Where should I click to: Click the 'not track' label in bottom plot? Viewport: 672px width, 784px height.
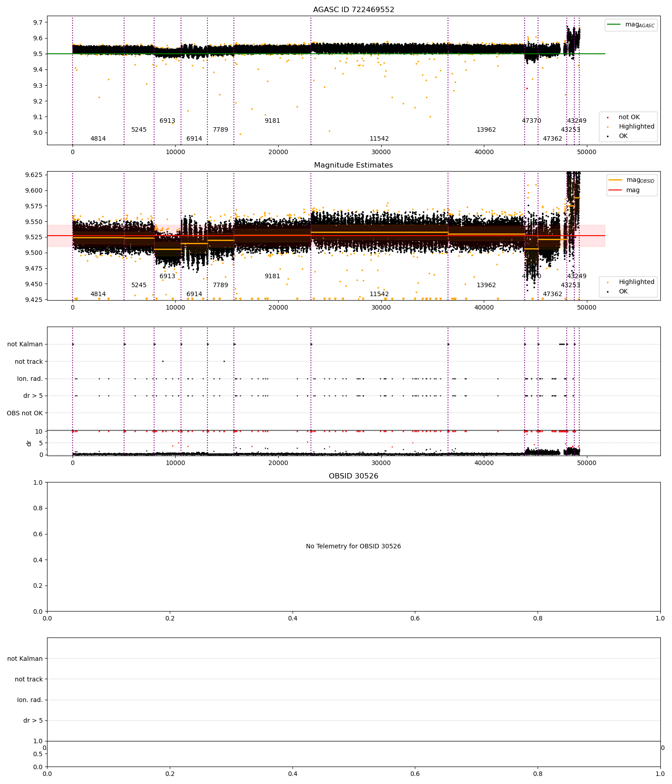[x=29, y=680]
